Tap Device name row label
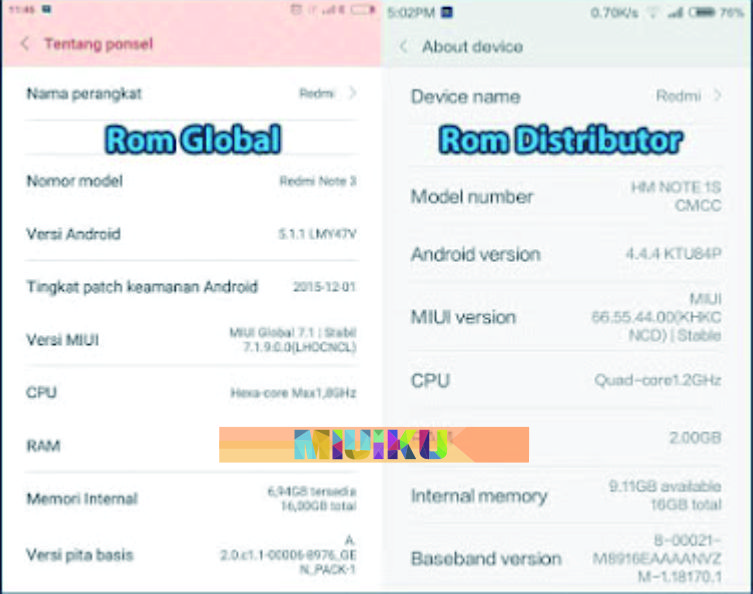 [x=465, y=97]
